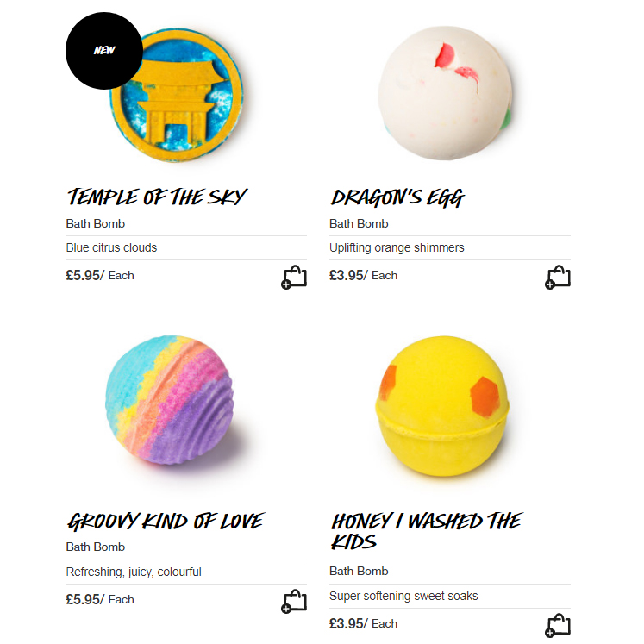Open the Groovy Kind of Love title
The width and height of the screenshot is (644, 644).
166,522
